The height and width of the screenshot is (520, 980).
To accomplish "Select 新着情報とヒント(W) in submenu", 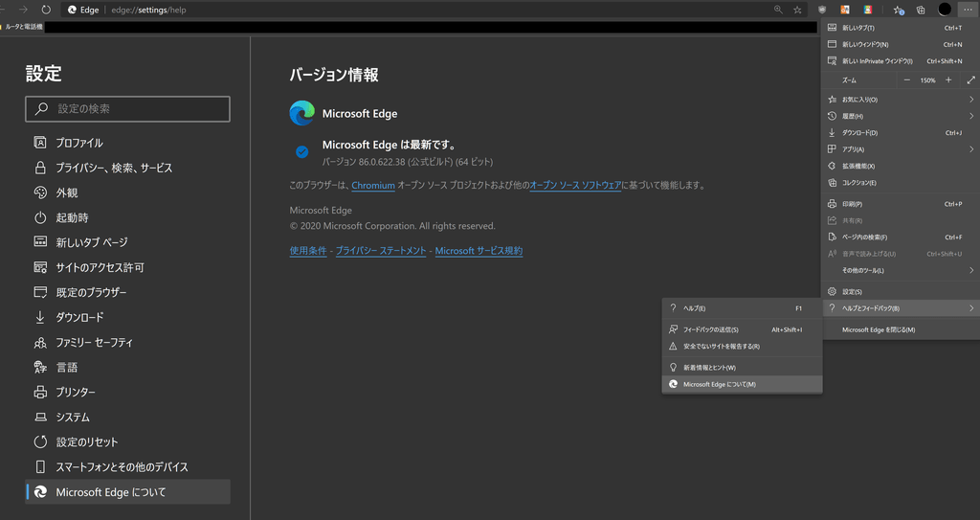I will click(x=742, y=368).
